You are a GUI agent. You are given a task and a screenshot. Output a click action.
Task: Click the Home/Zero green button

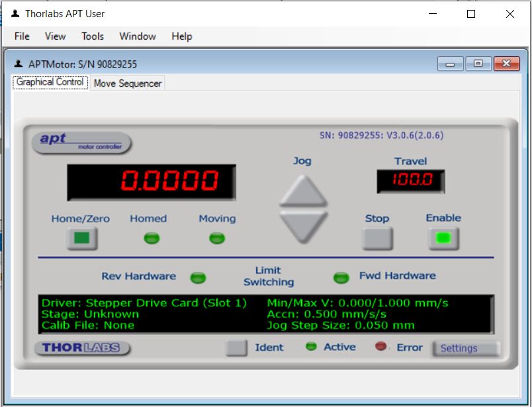click(x=81, y=238)
